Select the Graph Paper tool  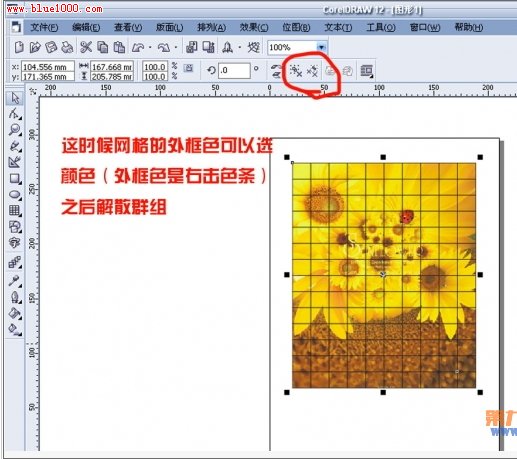[x=15, y=211]
